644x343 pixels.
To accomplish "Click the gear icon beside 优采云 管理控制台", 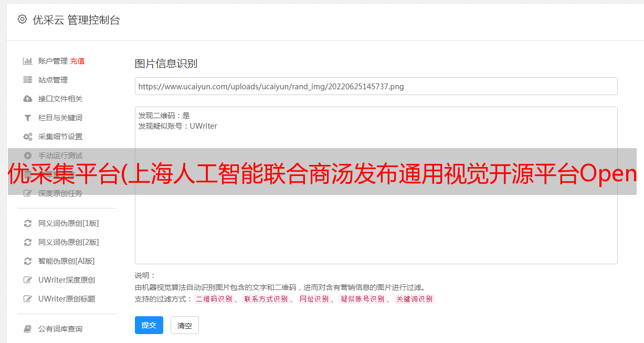I will pyautogui.click(x=22, y=19).
